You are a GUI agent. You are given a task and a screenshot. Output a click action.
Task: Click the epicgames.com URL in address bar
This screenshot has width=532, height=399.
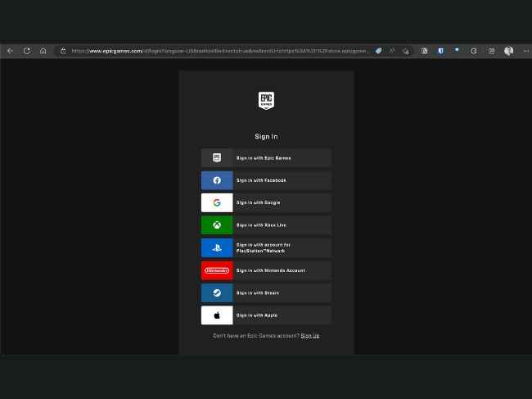219,51
